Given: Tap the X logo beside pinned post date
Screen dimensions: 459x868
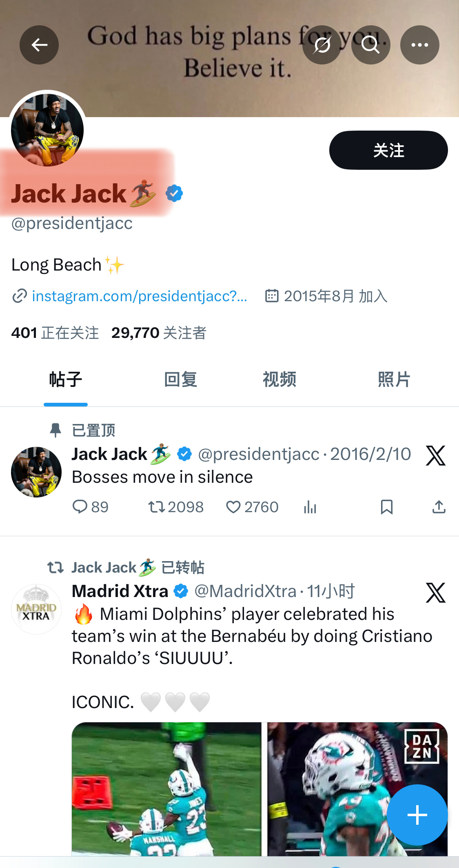Looking at the screenshot, I should pos(436,455).
